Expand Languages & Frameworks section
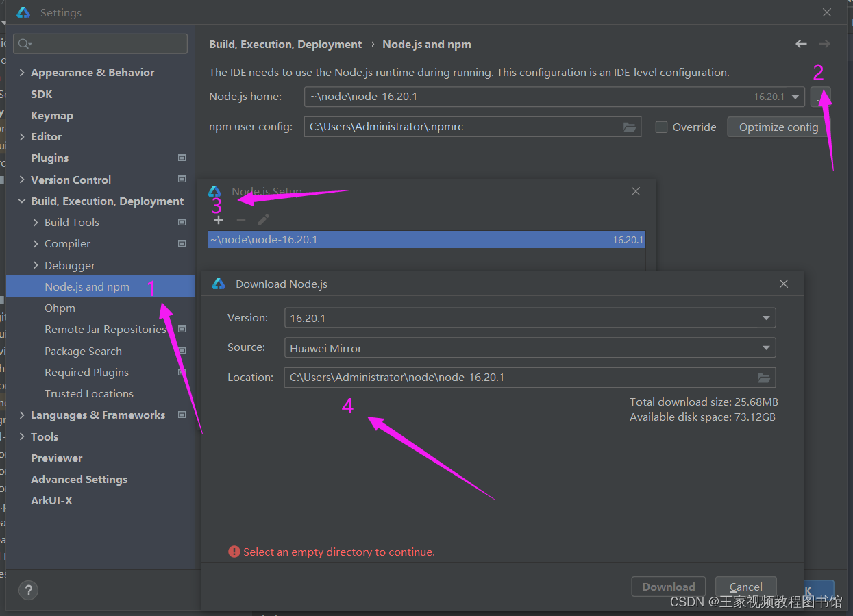 [22, 415]
